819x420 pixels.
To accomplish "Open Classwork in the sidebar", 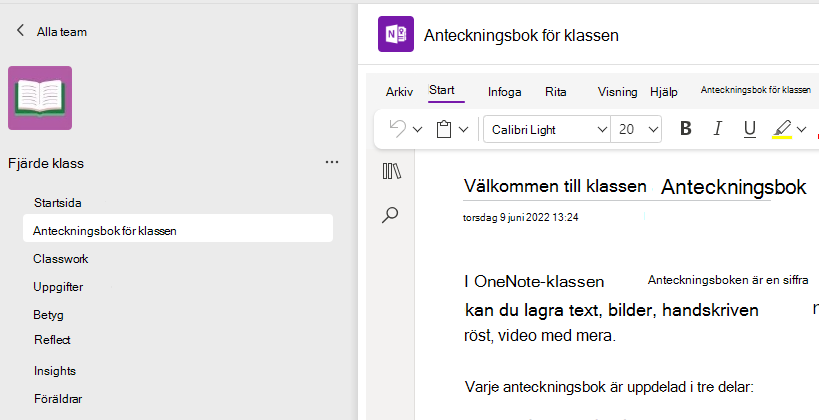I will (61, 259).
